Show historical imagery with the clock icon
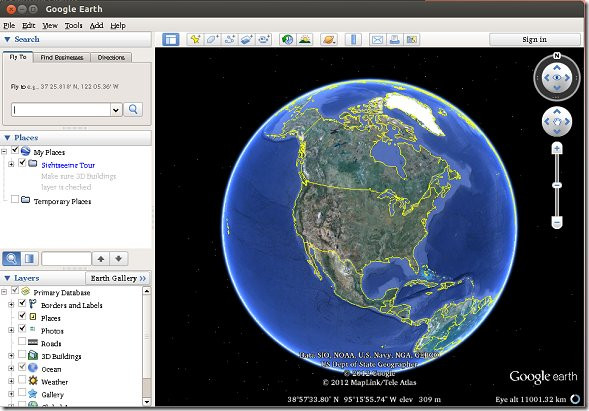 pos(288,39)
